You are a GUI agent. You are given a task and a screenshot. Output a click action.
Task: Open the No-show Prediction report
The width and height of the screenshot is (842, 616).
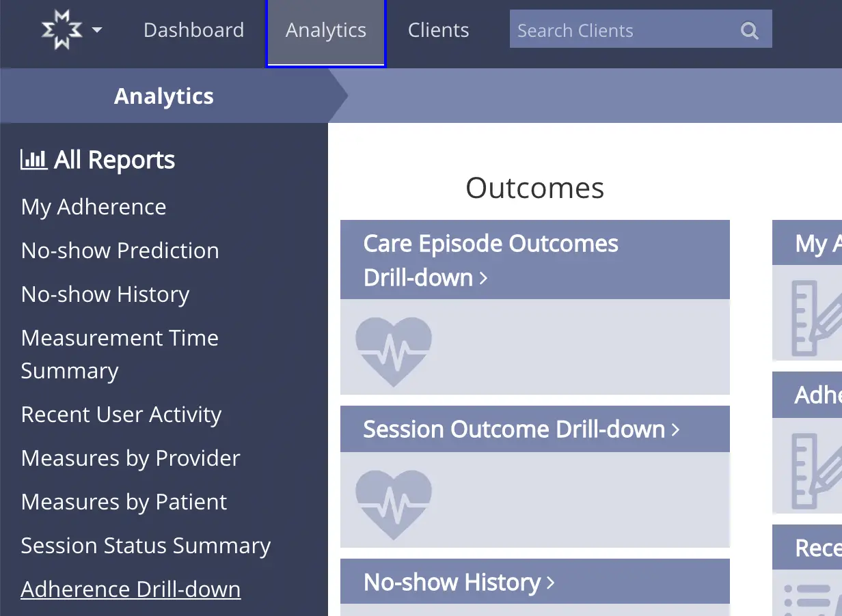pos(120,250)
